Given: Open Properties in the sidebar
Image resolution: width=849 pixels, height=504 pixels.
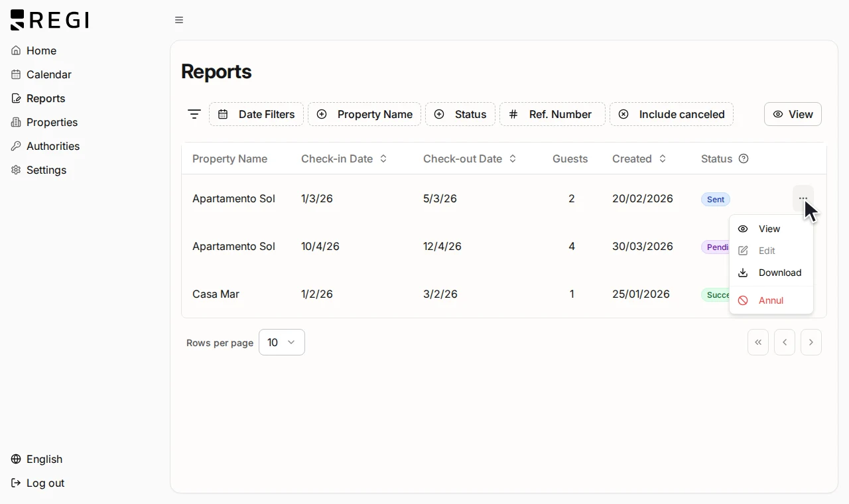Looking at the screenshot, I should [x=44, y=122].
